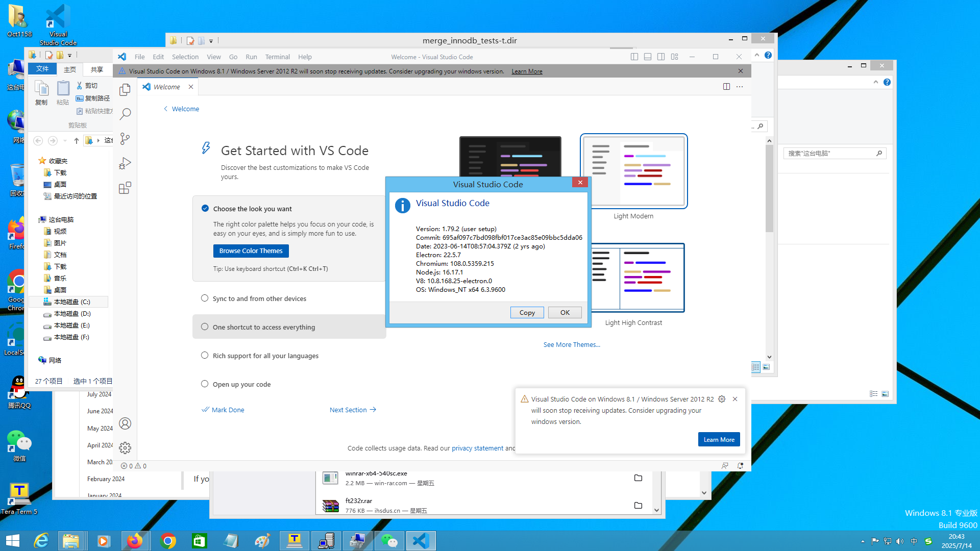The width and height of the screenshot is (980, 551).
Task: Click Mark Done link
Action: [223, 410]
